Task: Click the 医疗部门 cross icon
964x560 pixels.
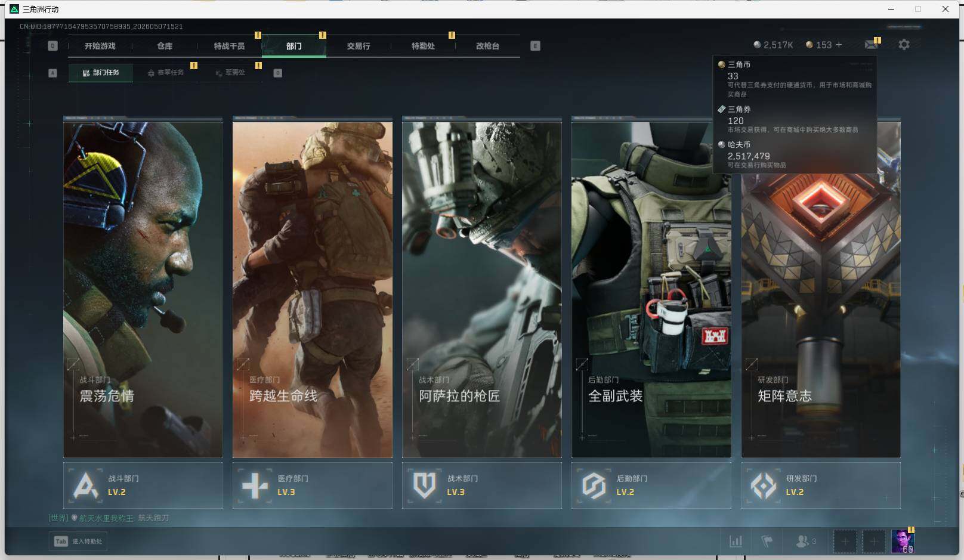Action: pyautogui.click(x=255, y=485)
